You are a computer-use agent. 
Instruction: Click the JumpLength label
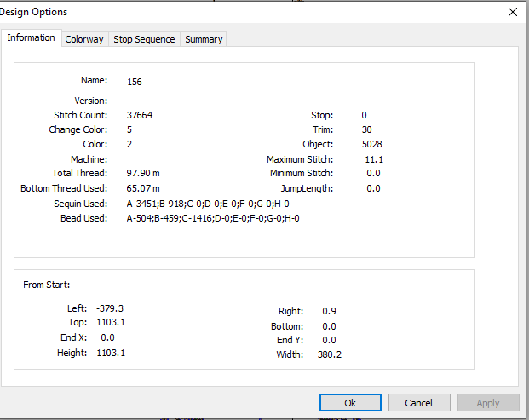307,188
